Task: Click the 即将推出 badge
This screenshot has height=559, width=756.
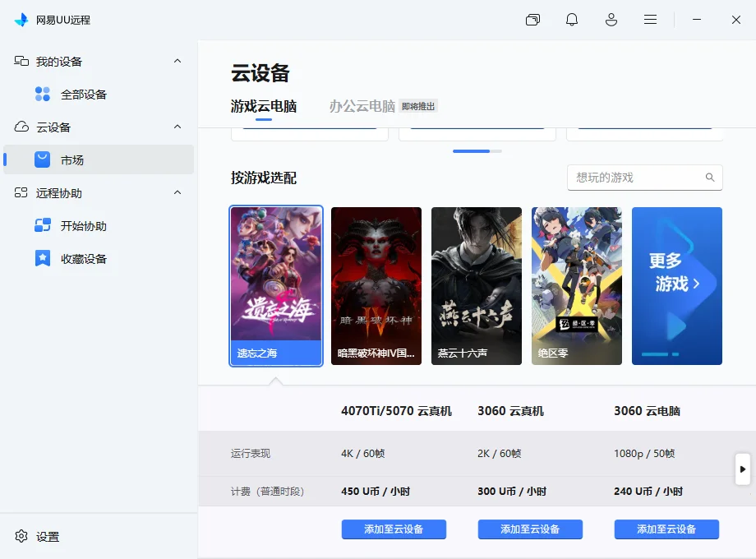Action: pos(418,106)
